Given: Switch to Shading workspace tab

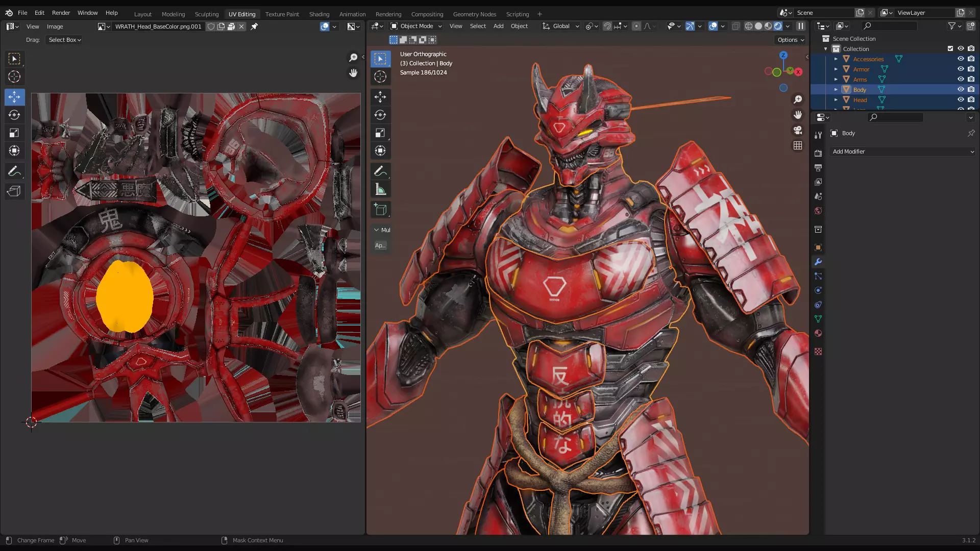Looking at the screenshot, I should (319, 14).
